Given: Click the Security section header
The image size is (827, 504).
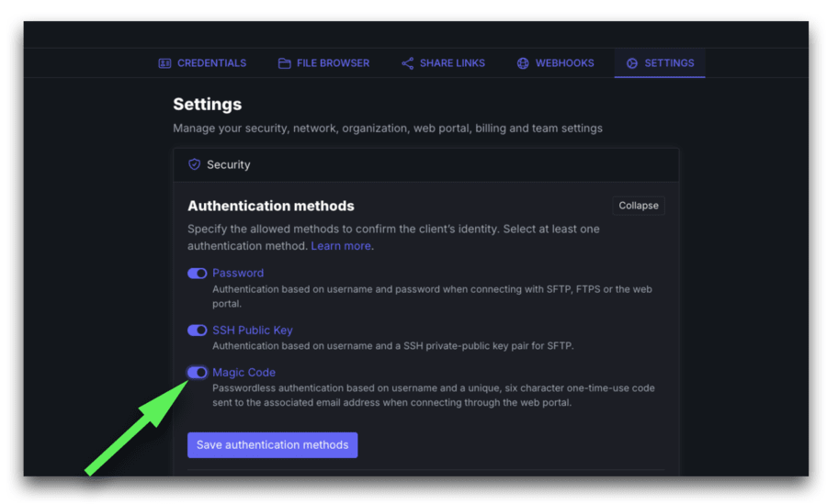Looking at the screenshot, I should [x=229, y=164].
